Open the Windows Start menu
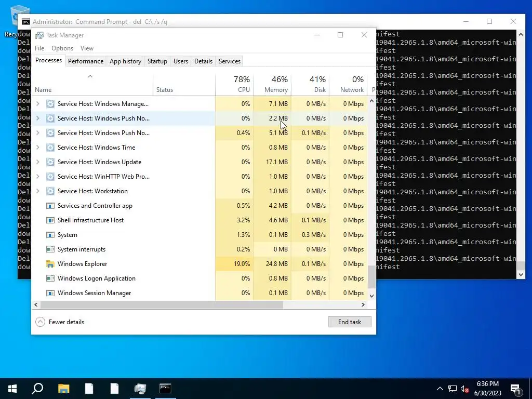This screenshot has width=532, height=399. pyautogui.click(x=12, y=389)
